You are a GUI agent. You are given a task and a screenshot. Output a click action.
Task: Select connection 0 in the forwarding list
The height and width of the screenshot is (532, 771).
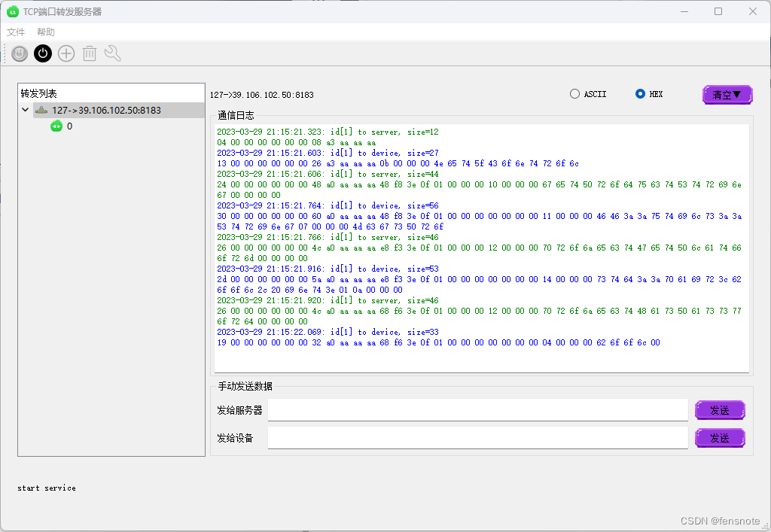click(69, 126)
